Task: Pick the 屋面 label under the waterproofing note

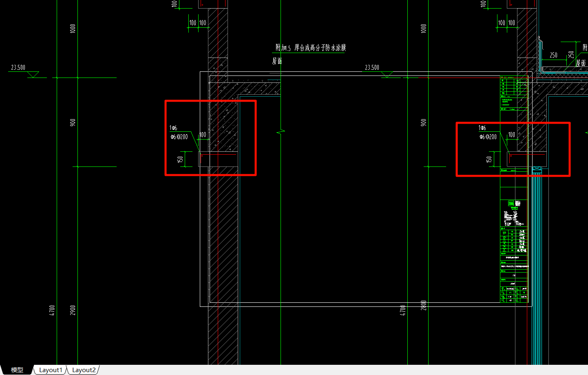Action: [x=277, y=61]
